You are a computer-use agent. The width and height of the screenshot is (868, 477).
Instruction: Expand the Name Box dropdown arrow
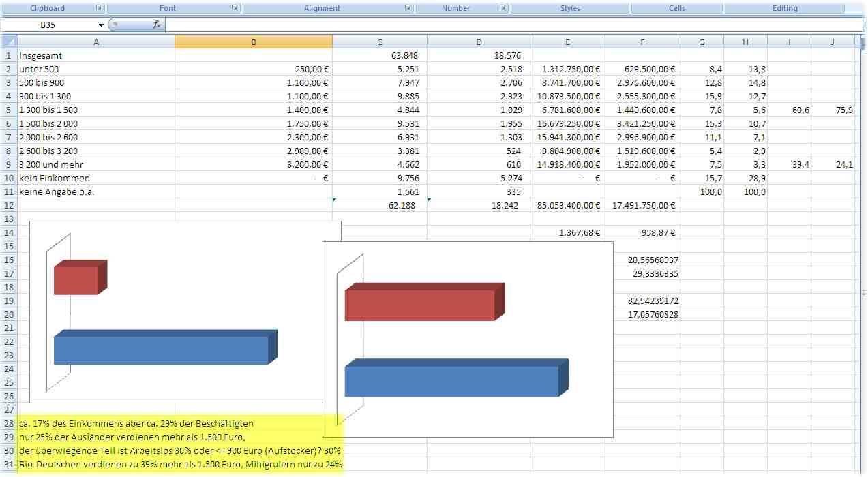tap(102, 25)
